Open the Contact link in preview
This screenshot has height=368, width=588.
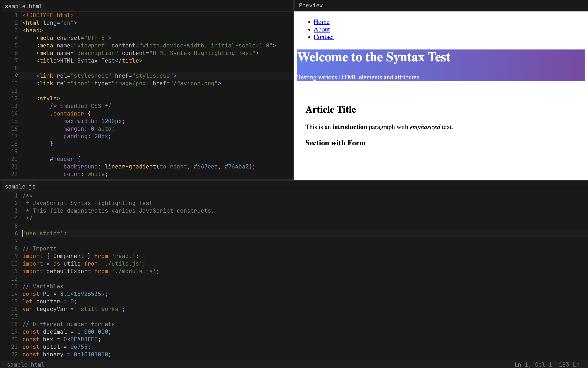pyautogui.click(x=323, y=37)
